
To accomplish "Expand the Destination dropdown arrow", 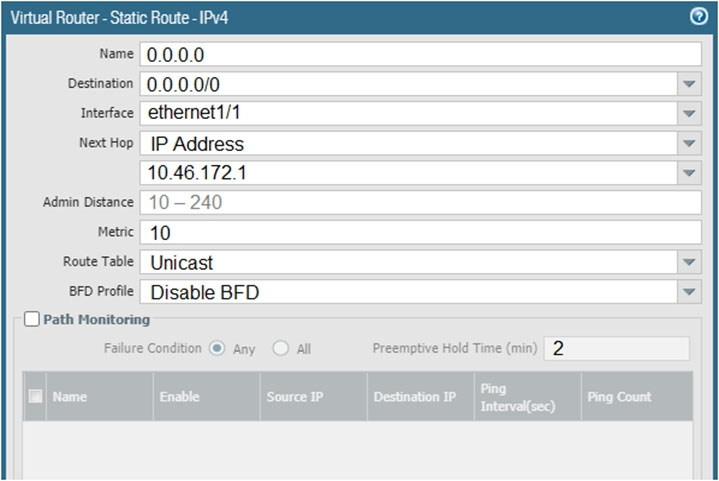I will pos(689,84).
